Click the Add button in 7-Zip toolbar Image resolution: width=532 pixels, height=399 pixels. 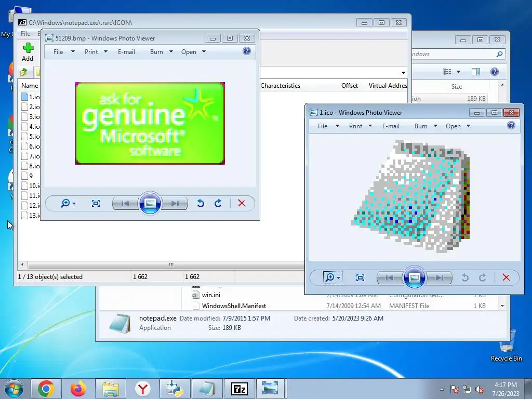(x=28, y=52)
